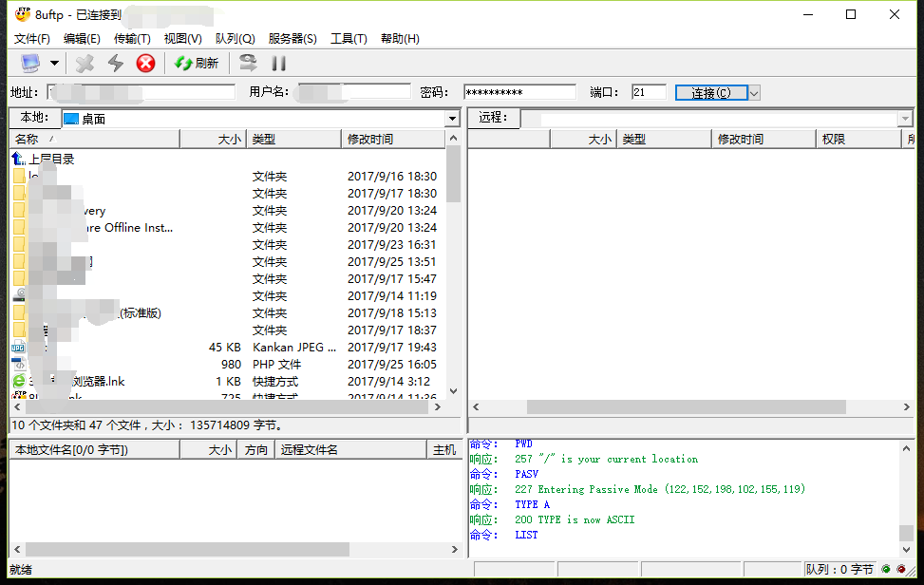
Task: Click the remote path input field
Action: (x=709, y=119)
